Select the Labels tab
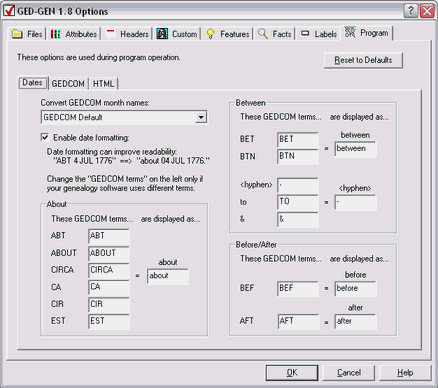The width and height of the screenshot is (438, 388). (x=319, y=34)
